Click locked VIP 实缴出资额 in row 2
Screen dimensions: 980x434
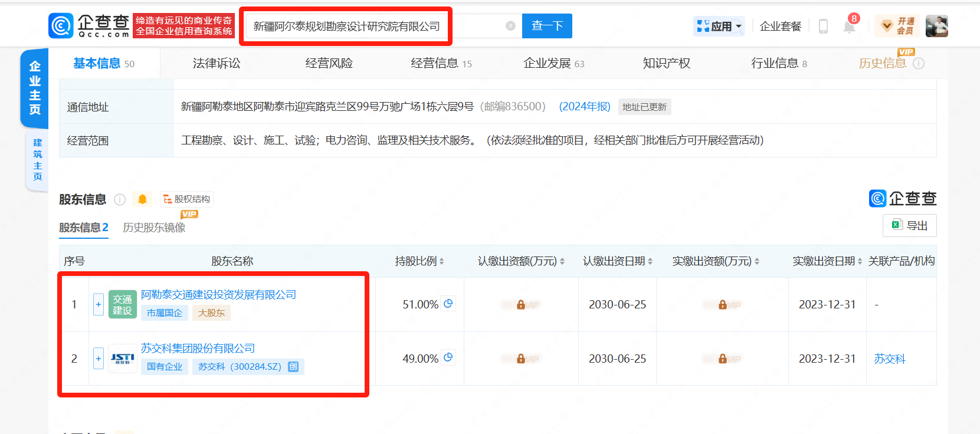coord(722,359)
